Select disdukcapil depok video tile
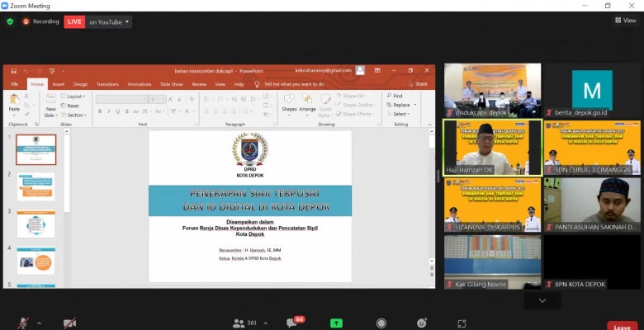Viewport: 644px width, 330px height. coord(492,90)
